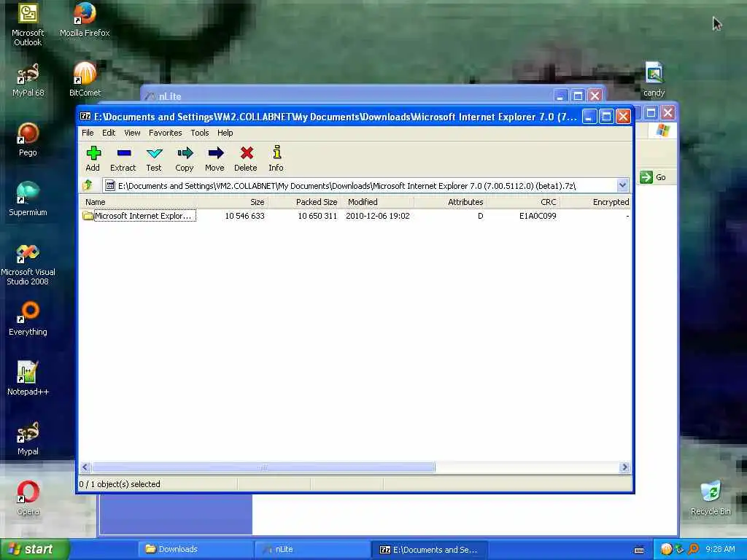Click inside the archive path field
The image size is (747, 560).
pyautogui.click(x=360, y=186)
